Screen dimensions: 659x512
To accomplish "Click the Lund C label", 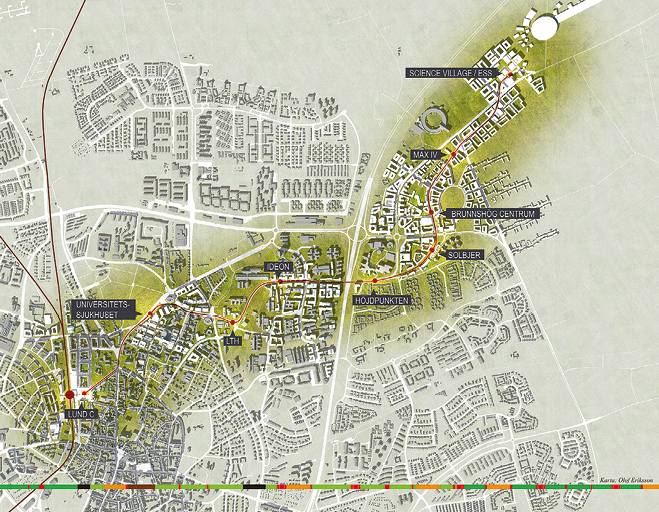I will [x=80, y=413].
